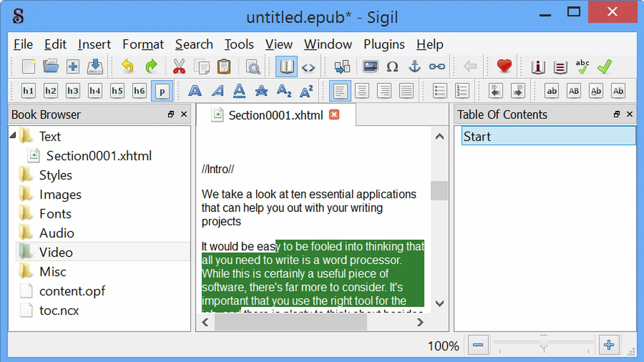Save the current epub
This screenshot has height=362, width=644.
[x=95, y=67]
